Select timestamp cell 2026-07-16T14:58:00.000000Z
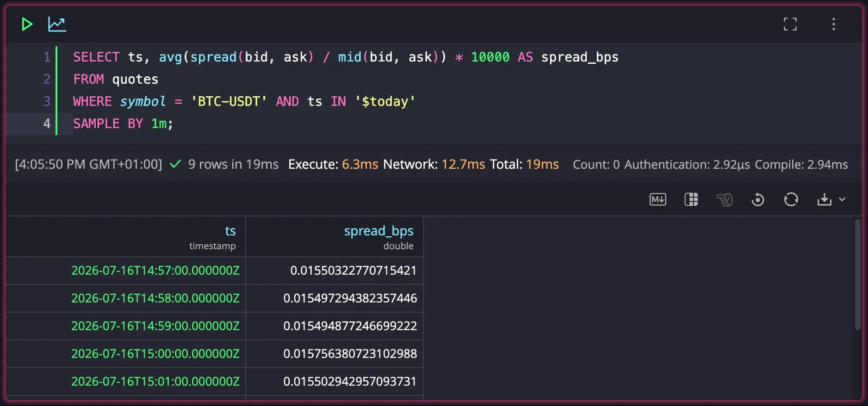The width and height of the screenshot is (868, 406). [125, 298]
